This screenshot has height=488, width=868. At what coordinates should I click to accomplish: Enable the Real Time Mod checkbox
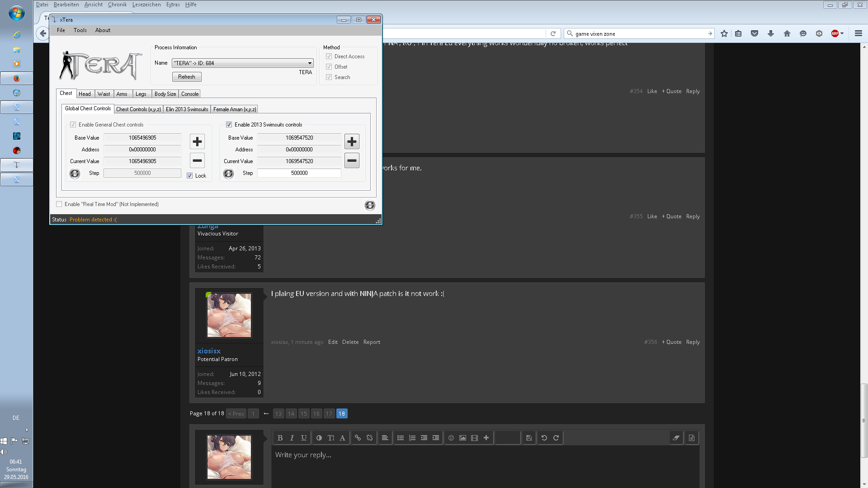tap(59, 204)
